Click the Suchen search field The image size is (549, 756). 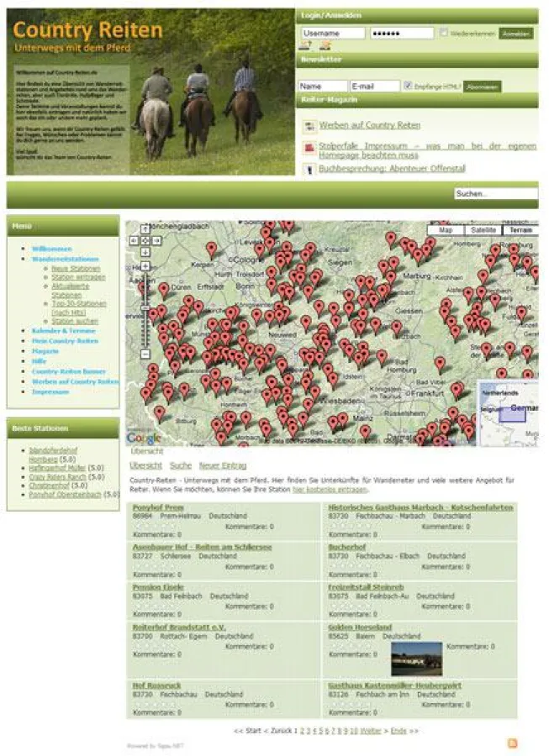click(494, 193)
